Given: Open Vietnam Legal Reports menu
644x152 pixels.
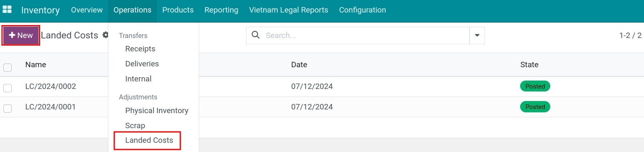Looking at the screenshot, I should point(289,10).
